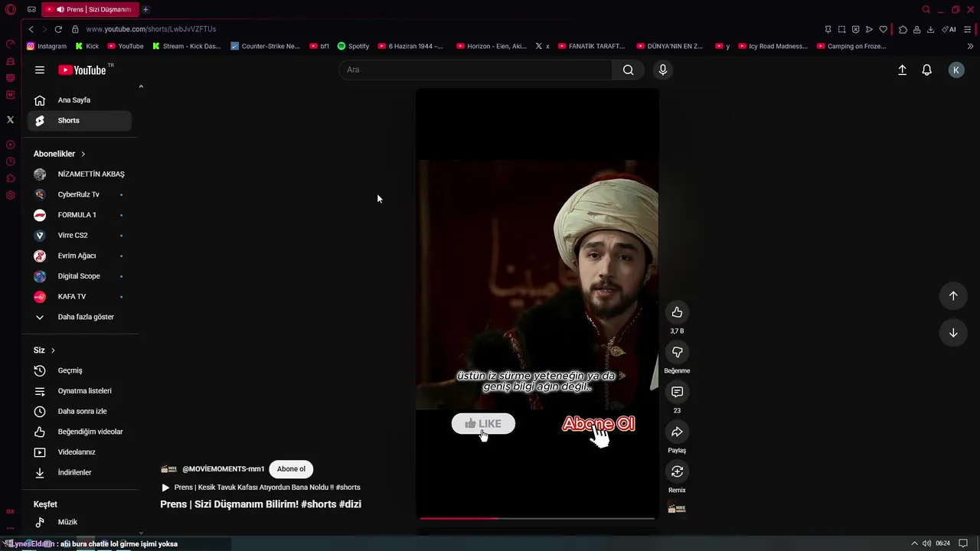Go back in browser history
This screenshot has height=551, width=980.
(31, 29)
